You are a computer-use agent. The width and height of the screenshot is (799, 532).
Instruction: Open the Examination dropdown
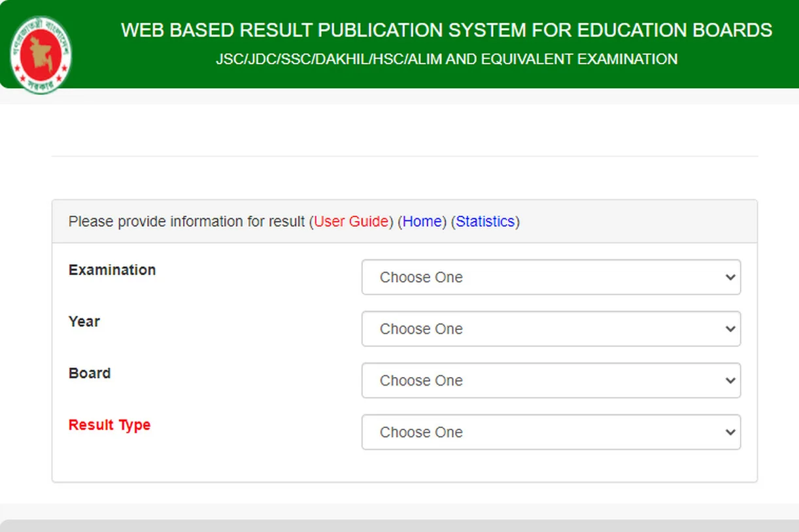[551, 277]
